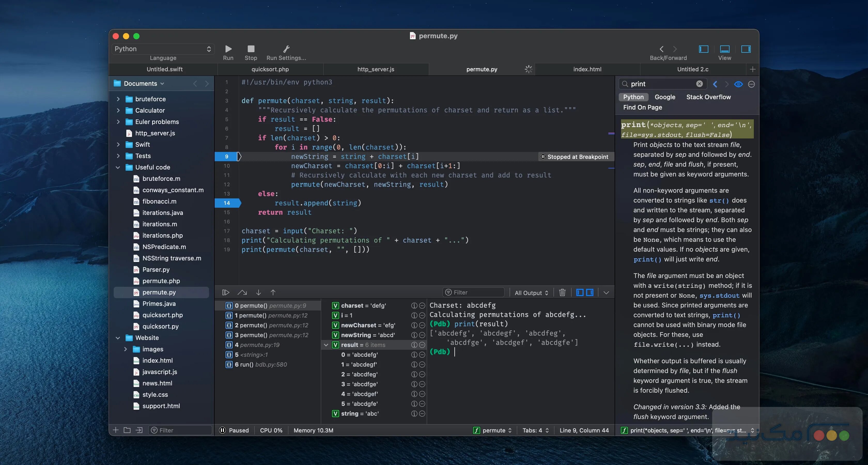Image resolution: width=868 pixels, height=465 pixels.
Task: Expand the bruteforce folder
Action: pos(118,99)
